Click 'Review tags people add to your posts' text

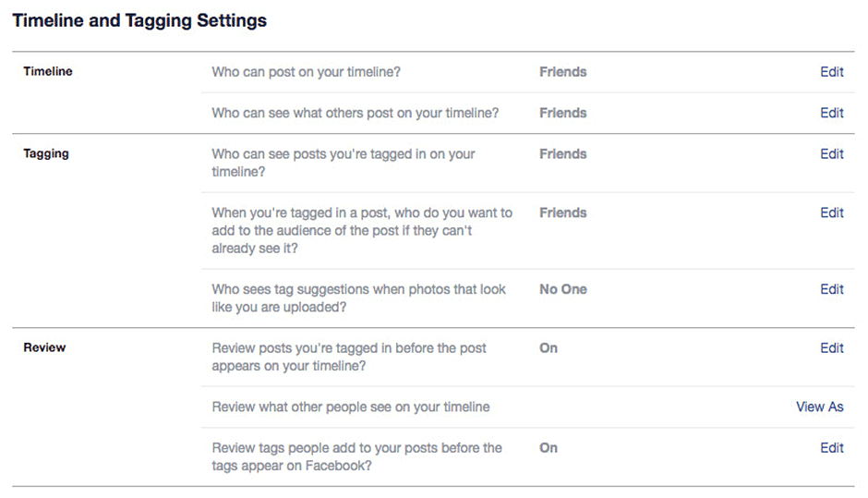[x=356, y=456]
